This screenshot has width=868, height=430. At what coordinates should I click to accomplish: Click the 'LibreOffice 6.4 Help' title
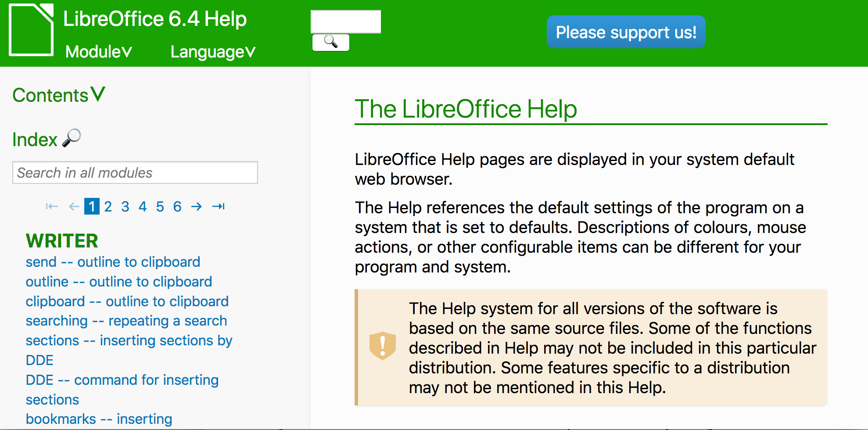click(x=155, y=19)
